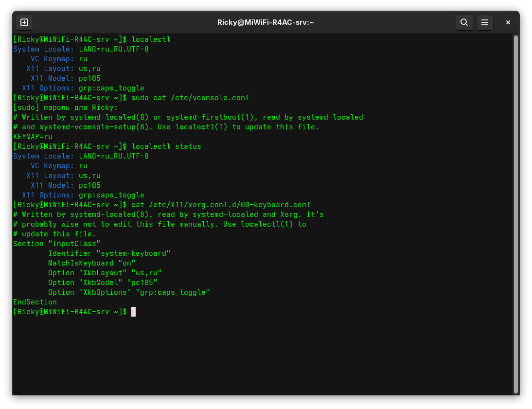Click the Option "XkbOptions" line
This screenshot has height=409, width=532.
[129, 292]
